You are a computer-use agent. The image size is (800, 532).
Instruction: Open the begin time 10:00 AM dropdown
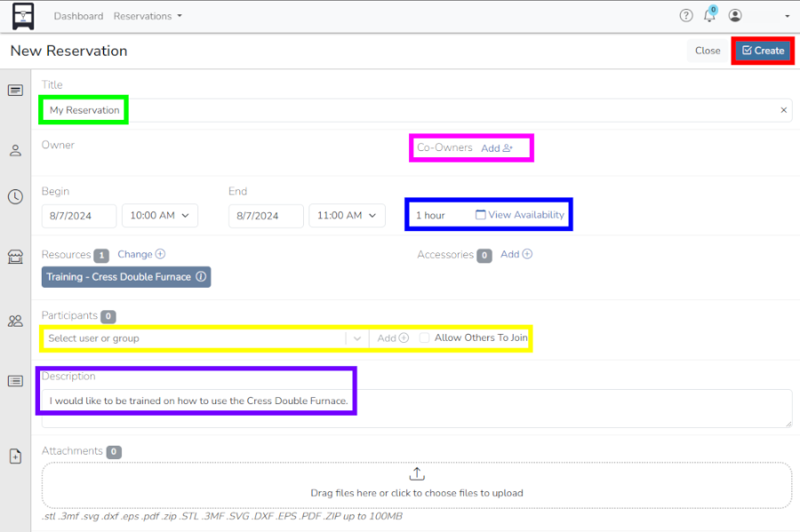point(160,216)
